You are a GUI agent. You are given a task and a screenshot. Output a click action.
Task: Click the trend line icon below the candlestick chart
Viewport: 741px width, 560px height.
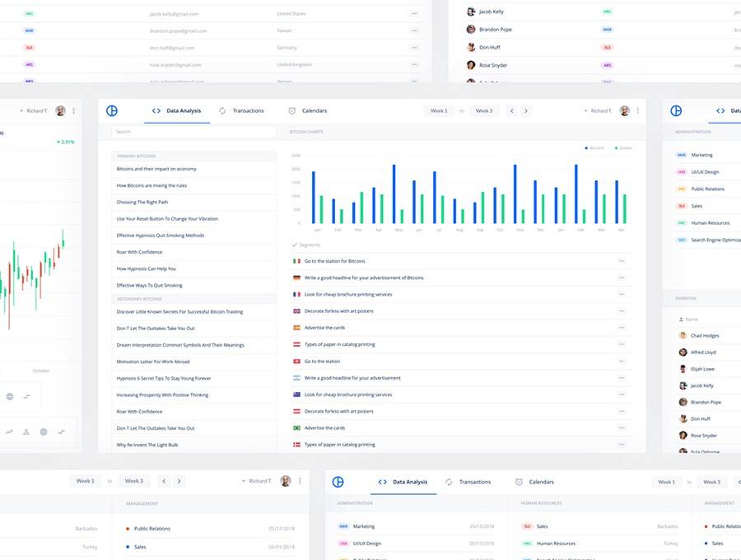(9, 432)
